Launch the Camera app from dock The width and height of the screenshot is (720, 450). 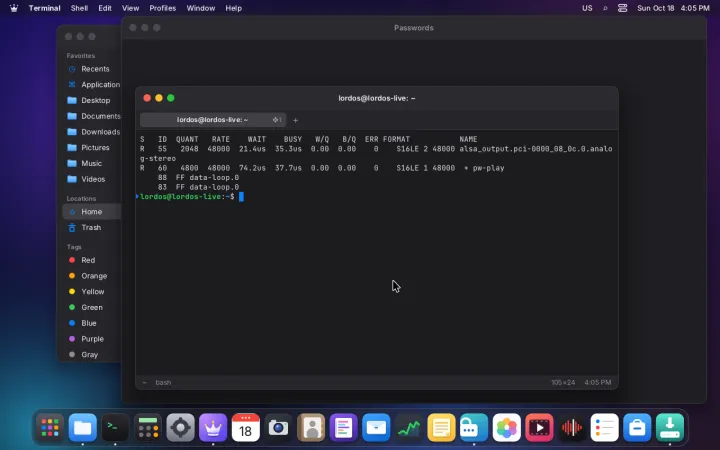click(x=278, y=428)
